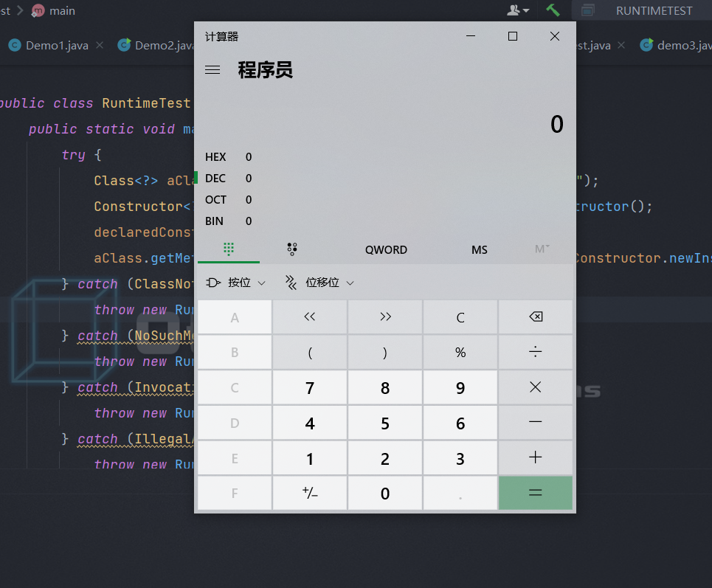712x588 pixels.
Task: Open the calculator navigation hamburger menu
Action: pyautogui.click(x=212, y=70)
